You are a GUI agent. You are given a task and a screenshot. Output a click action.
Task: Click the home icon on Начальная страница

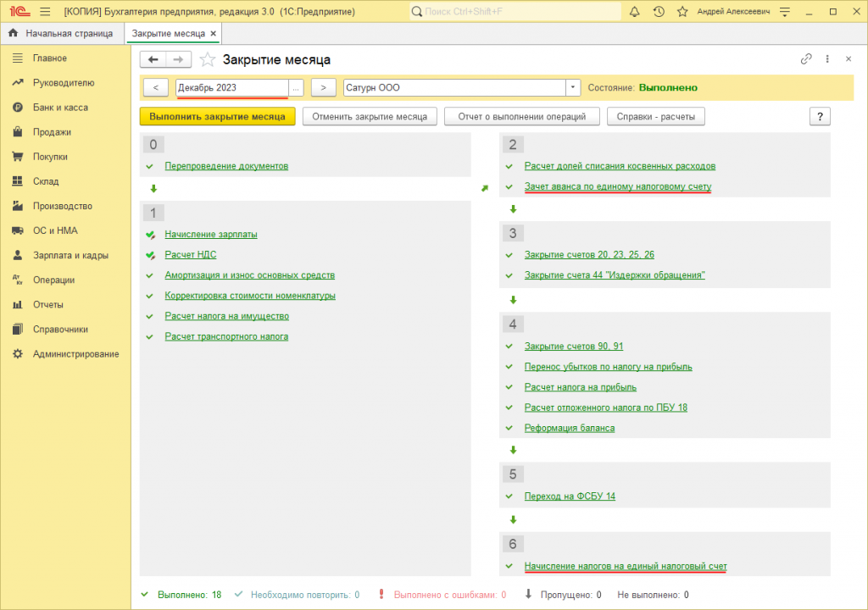14,33
